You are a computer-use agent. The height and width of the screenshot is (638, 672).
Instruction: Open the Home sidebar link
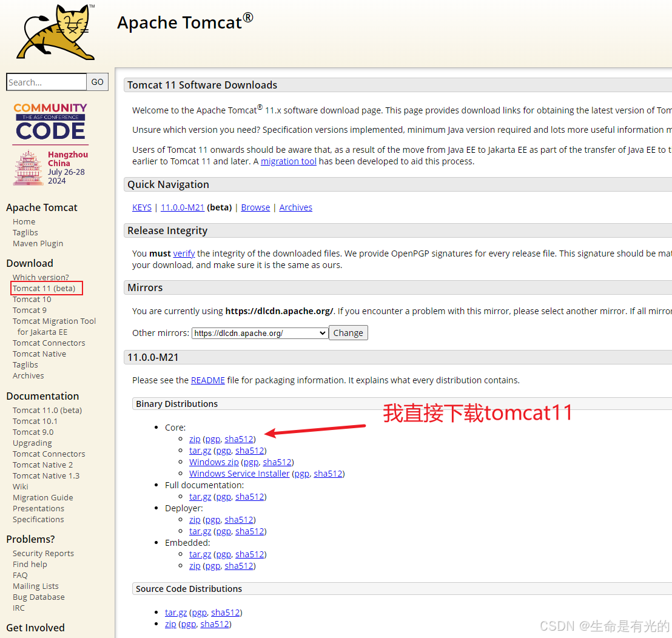(x=24, y=221)
